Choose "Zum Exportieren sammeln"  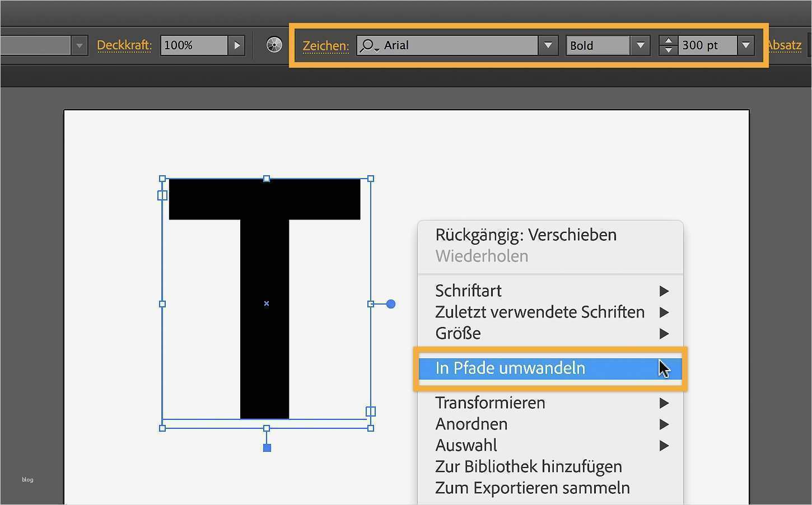click(x=531, y=488)
